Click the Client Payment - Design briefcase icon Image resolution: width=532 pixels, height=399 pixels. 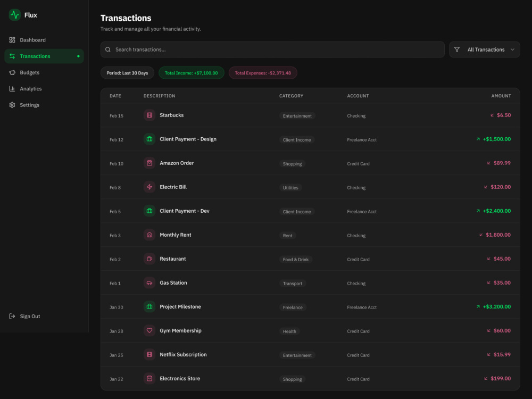pos(149,139)
